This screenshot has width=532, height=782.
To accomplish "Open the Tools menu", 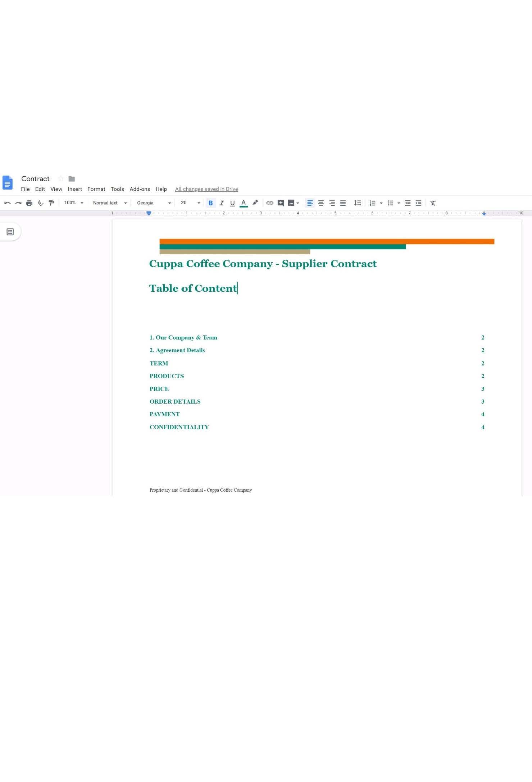I will pos(117,189).
